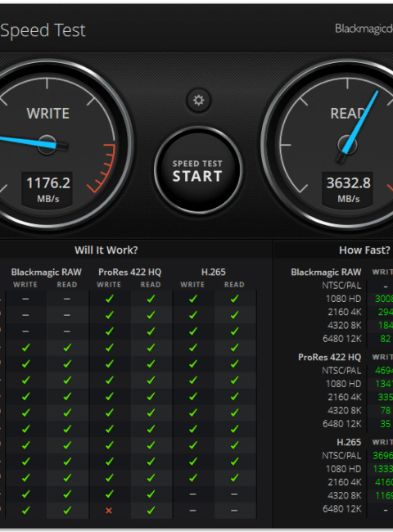Click the red X mark under ProRes 422 HQ

pyautogui.click(x=109, y=510)
